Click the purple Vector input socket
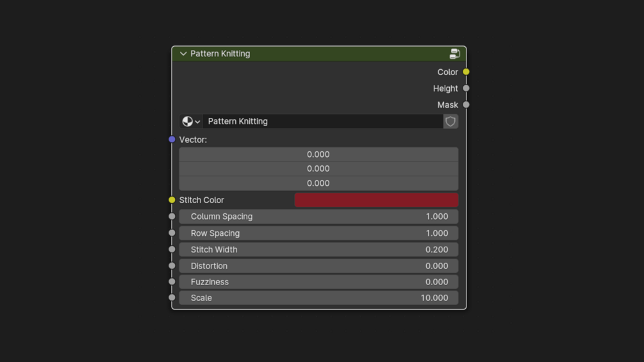644x362 pixels. pos(172,140)
